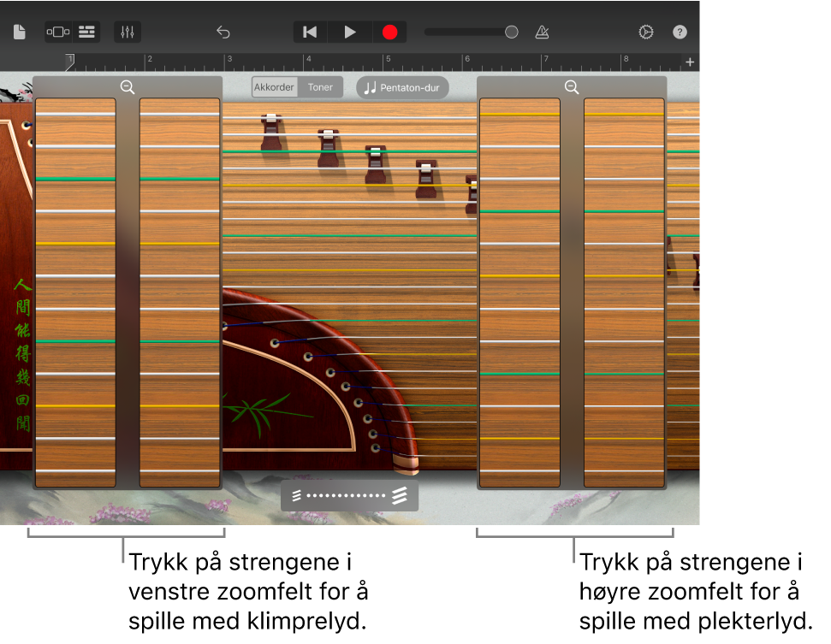Click the undo arrow

pyautogui.click(x=223, y=32)
